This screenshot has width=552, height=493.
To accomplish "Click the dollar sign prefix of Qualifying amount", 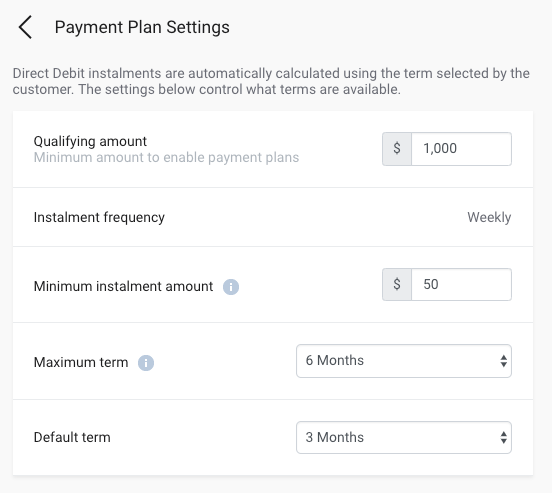I will (x=397, y=149).
